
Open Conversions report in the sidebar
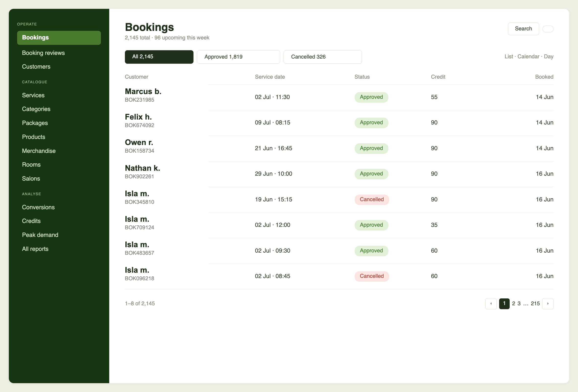pyautogui.click(x=38, y=207)
